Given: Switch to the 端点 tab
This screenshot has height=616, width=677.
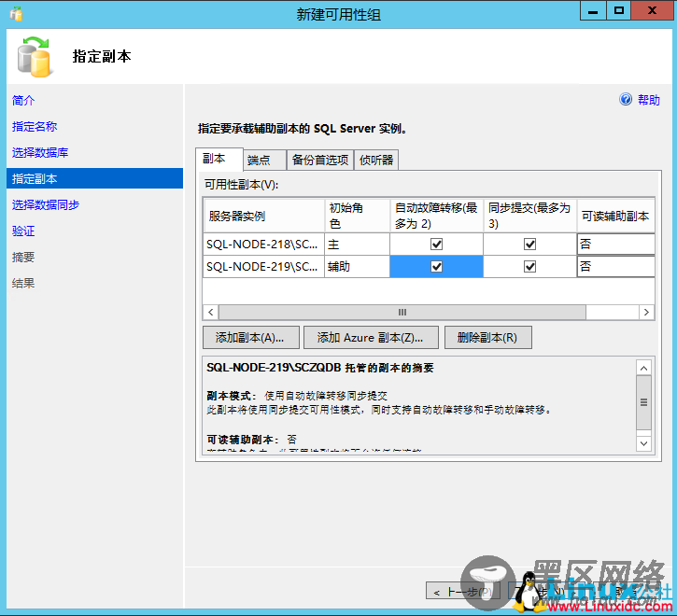Looking at the screenshot, I should (x=264, y=161).
